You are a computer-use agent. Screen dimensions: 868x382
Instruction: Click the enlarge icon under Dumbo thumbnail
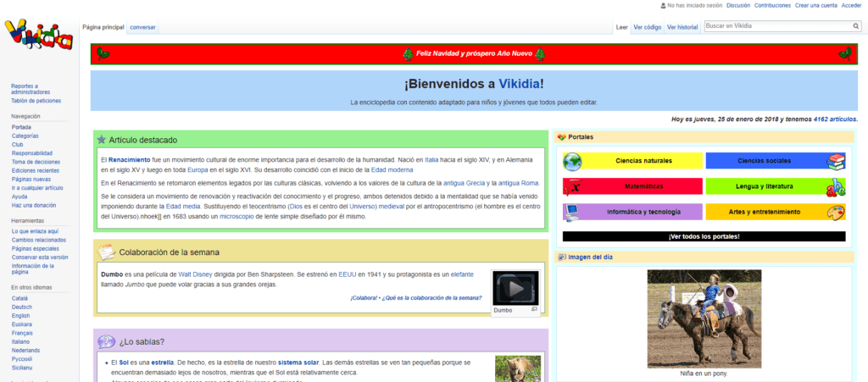pyautogui.click(x=534, y=309)
